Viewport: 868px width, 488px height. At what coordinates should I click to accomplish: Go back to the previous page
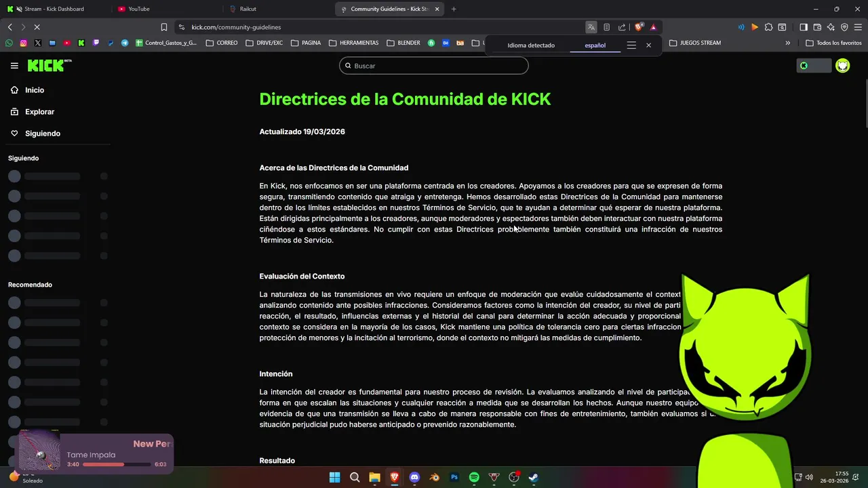coord(9,27)
